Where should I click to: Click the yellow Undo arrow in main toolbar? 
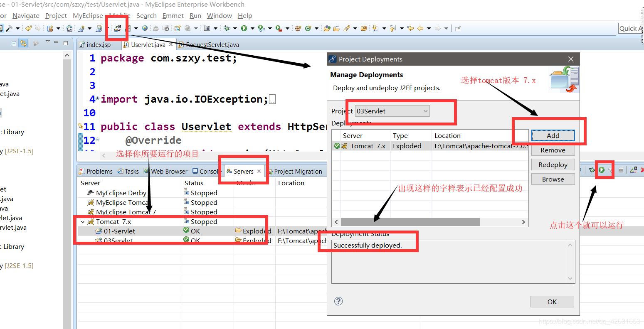click(x=28, y=28)
